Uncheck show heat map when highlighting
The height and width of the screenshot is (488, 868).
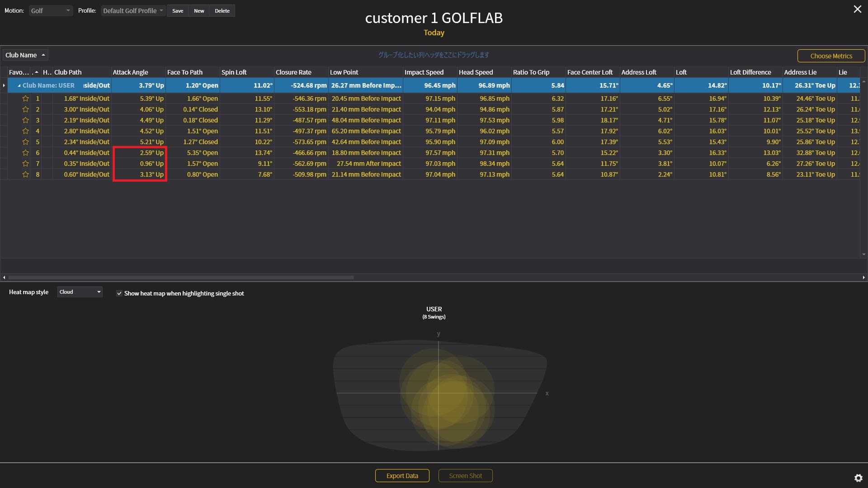pyautogui.click(x=119, y=293)
